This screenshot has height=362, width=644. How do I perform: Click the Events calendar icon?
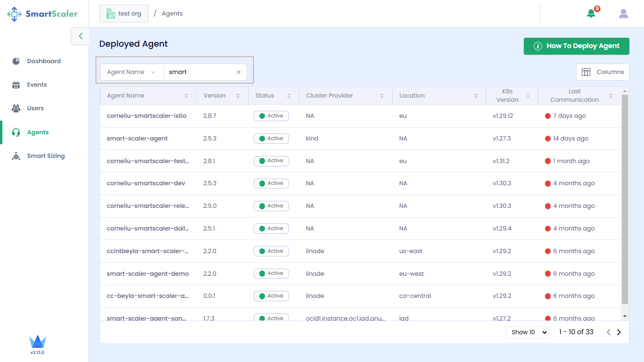pos(16,85)
